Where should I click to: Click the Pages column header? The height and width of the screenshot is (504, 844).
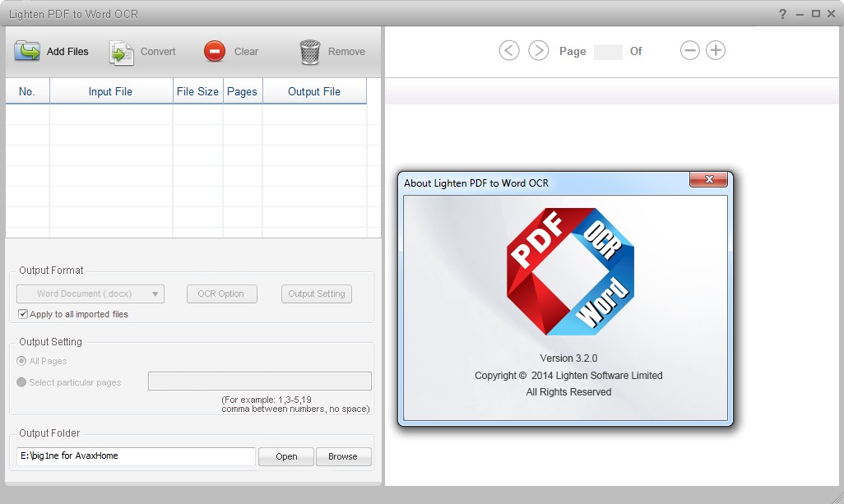click(x=242, y=91)
